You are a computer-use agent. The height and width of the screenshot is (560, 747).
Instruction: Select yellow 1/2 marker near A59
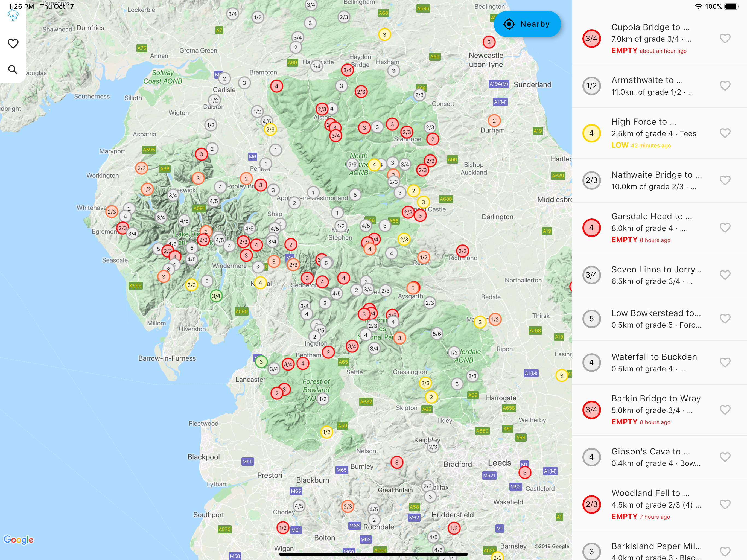326,432
